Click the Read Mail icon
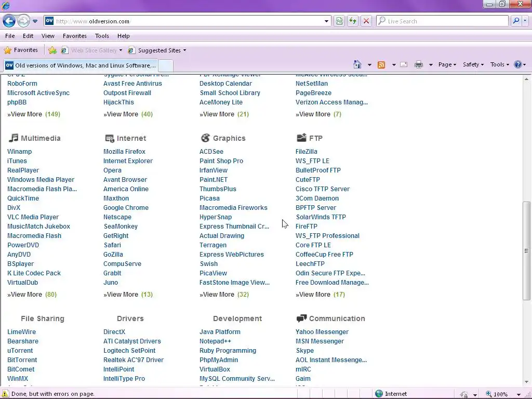The image size is (532, 399). (404, 64)
